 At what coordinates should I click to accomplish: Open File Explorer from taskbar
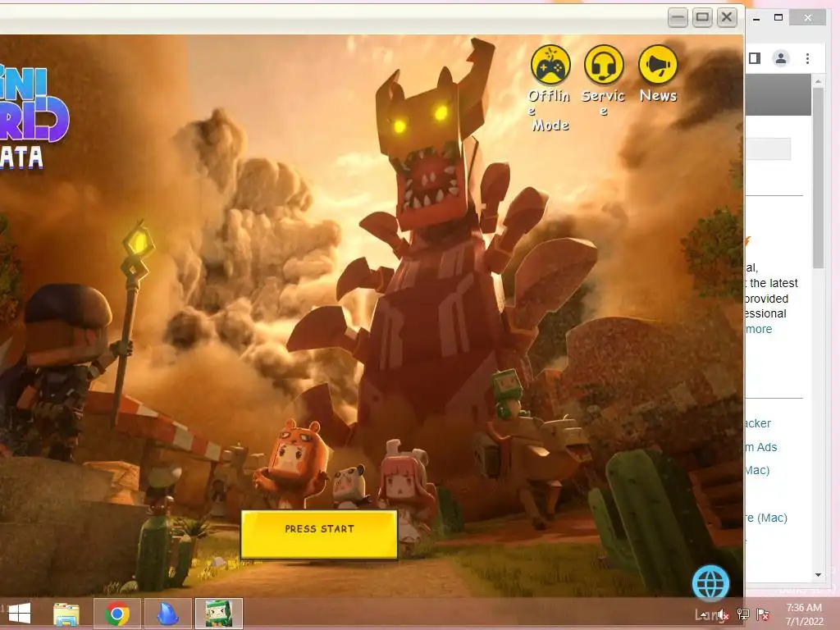(66, 614)
